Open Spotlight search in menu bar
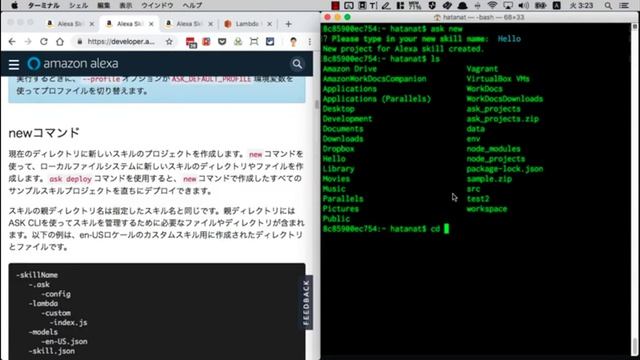The image size is (640, 360). coord(608,5)
